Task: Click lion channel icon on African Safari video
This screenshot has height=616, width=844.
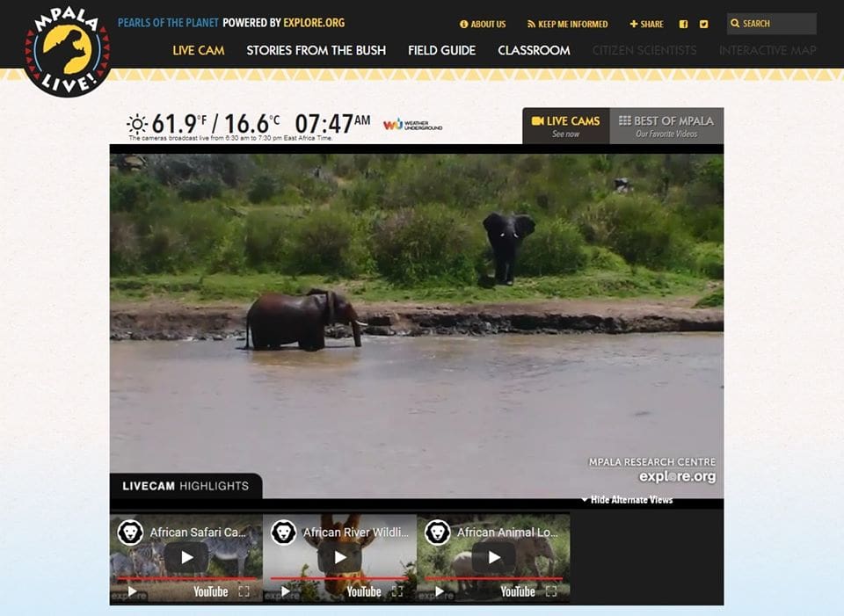Action: [x=130, y=533]
